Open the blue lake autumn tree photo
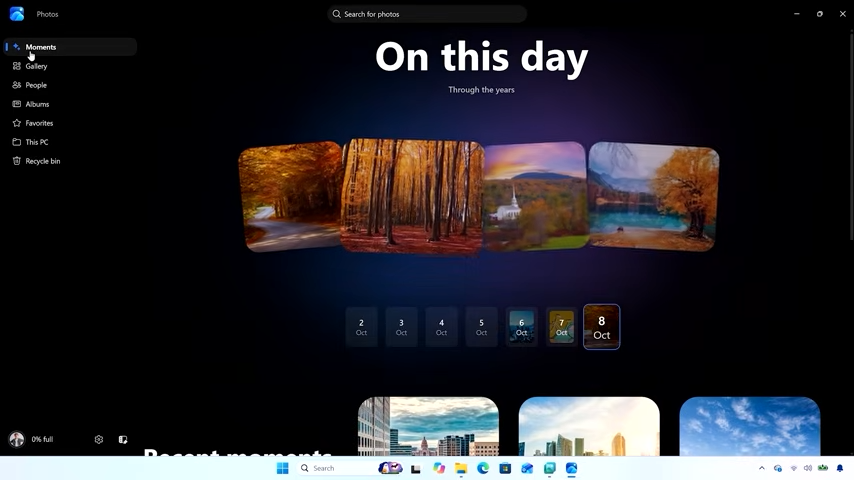Image resolution: width=854 pixels, height=480 pixels. pos(653,197)
